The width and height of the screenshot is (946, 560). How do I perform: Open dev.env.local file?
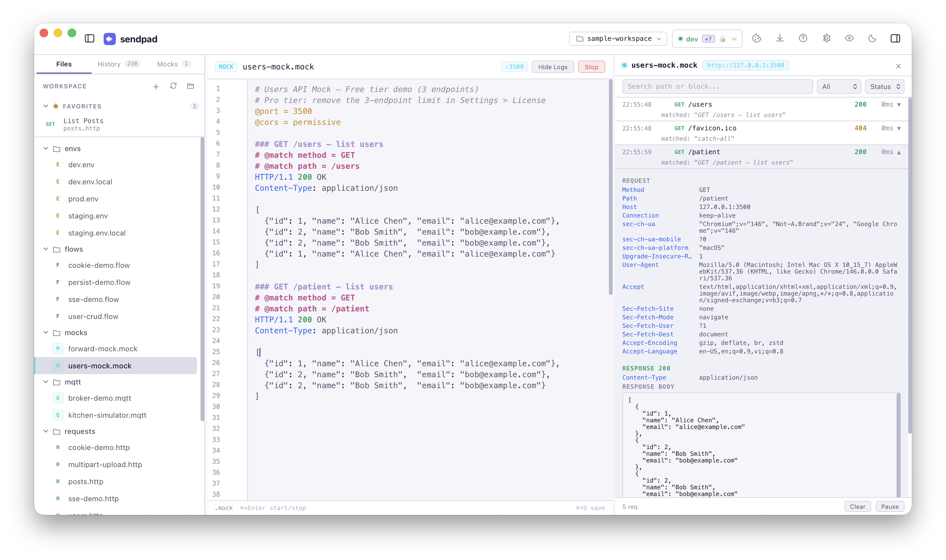(x=90, y=182)
